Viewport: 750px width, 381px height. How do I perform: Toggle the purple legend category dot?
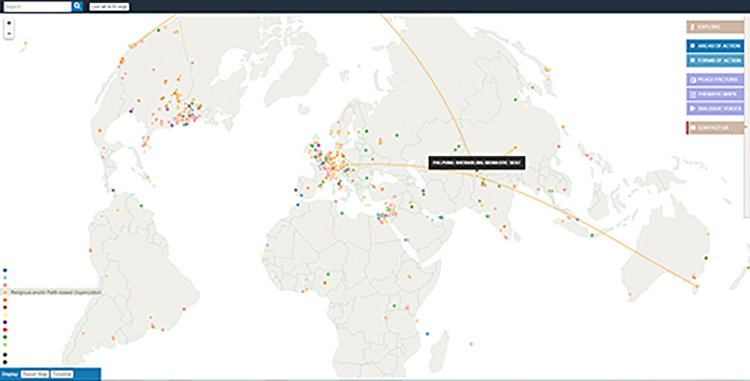pyautogui.click(x=5, y=322)
